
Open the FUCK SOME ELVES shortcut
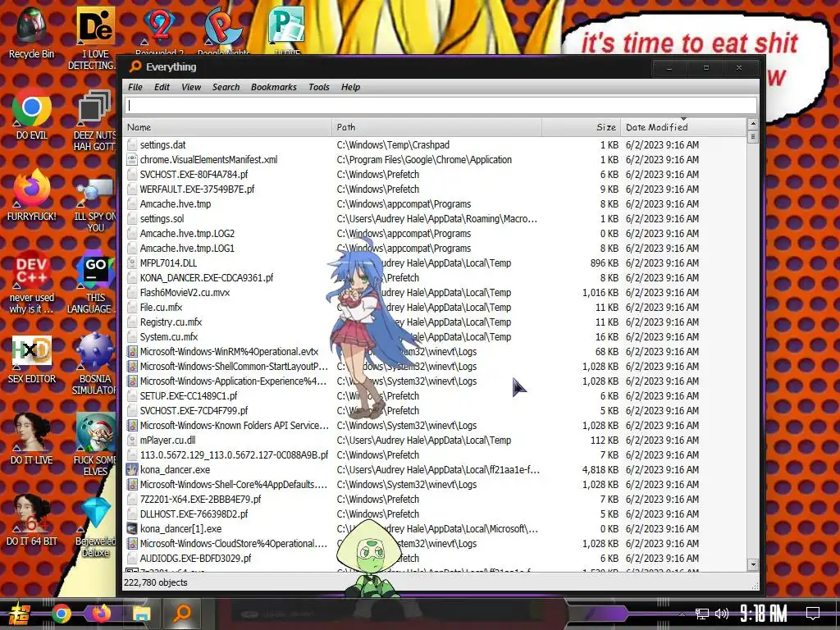94,445
